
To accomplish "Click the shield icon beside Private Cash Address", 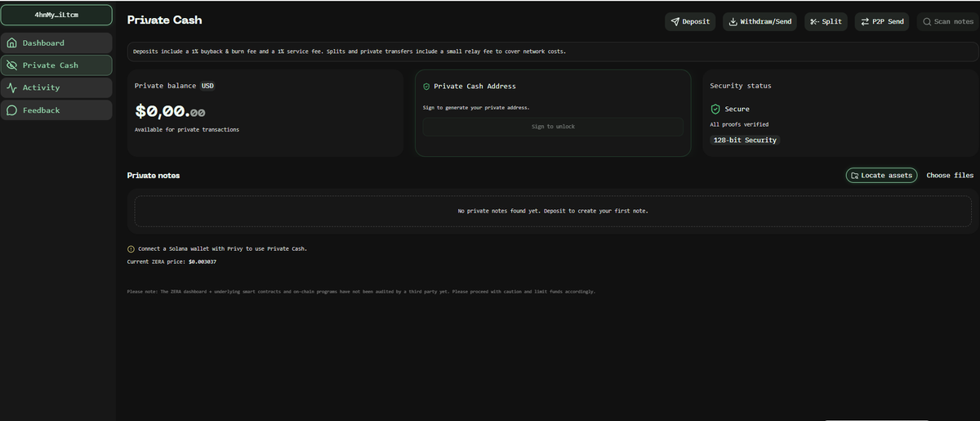I will 426,86.
